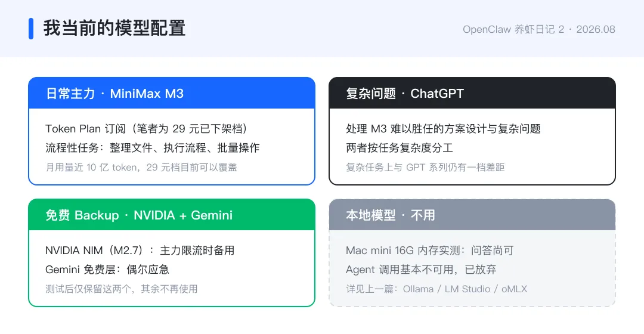Click the Token Plan 订阅 line
Viewport: 644px width, 334px height.
[147, 129]
